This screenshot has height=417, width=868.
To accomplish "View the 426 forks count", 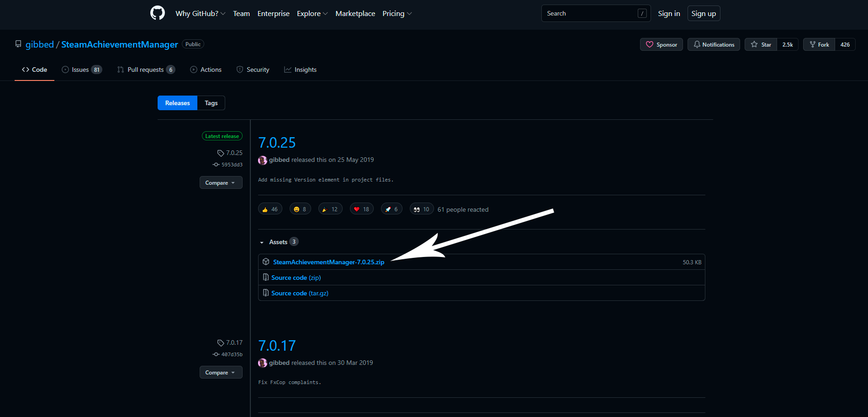I will pos(845,44).
